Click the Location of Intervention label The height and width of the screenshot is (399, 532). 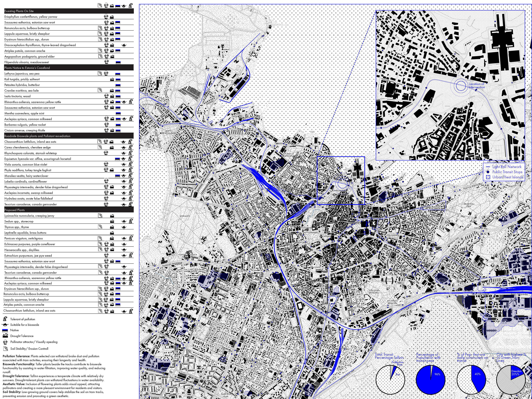[x=477, y=86]
